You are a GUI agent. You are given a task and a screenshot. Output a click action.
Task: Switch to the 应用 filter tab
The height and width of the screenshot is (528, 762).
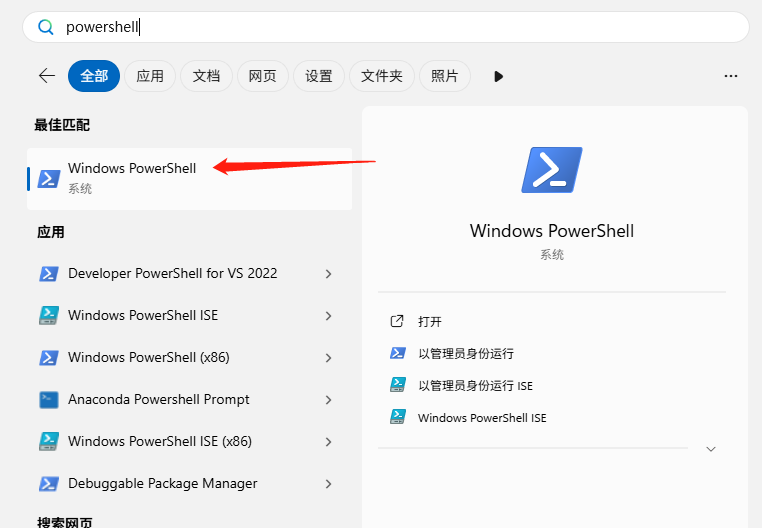click(x=150, y=76)
